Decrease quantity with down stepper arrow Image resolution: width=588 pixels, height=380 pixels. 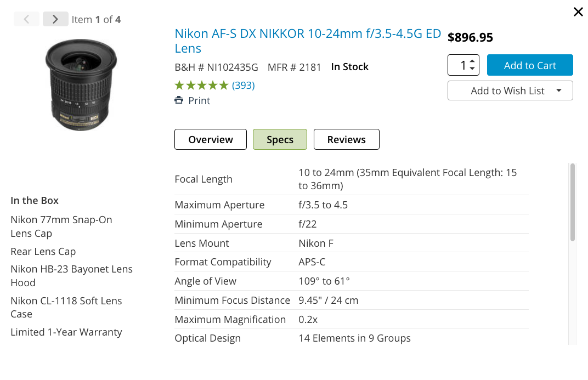coord(473,69)
